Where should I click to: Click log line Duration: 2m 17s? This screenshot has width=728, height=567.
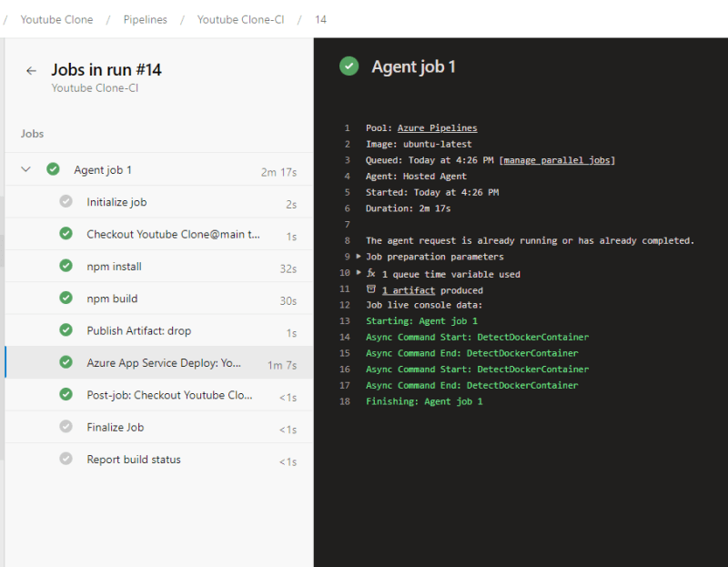(408, 208)
